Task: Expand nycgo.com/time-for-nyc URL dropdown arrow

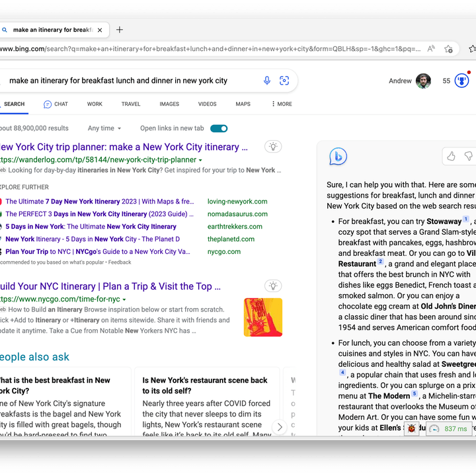Action: click(x=124, y=299)
